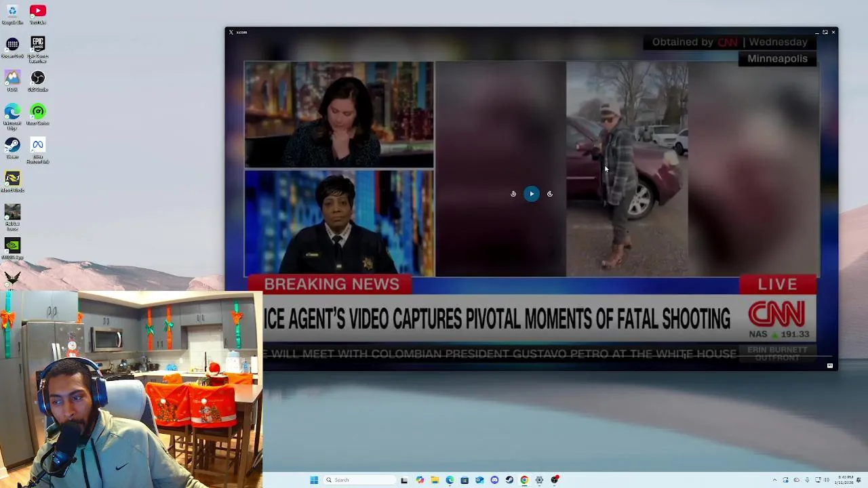The image size is (868, 488).
Task: Open the NVIDIA App desktop shortcut
Action: tap(12, 248)
